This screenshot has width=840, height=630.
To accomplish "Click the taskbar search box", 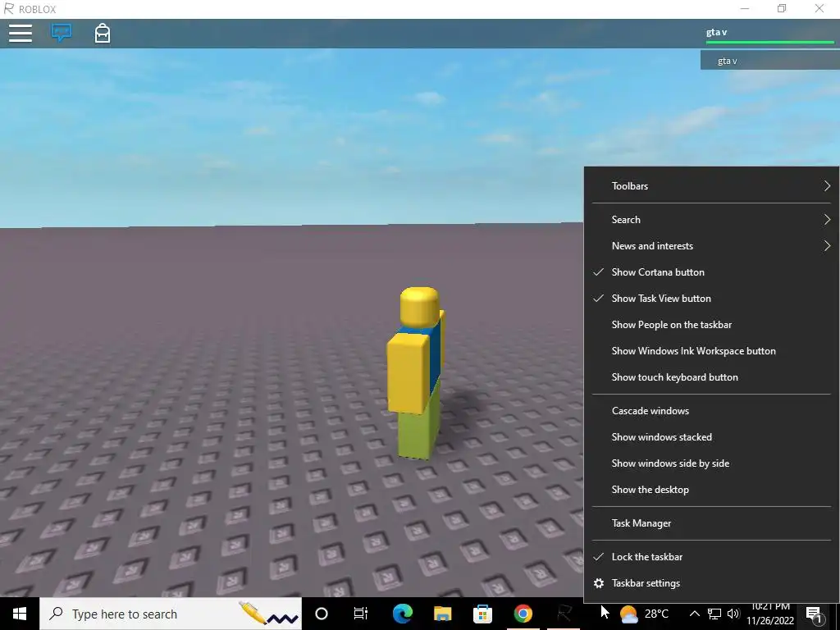I will 171,614.
